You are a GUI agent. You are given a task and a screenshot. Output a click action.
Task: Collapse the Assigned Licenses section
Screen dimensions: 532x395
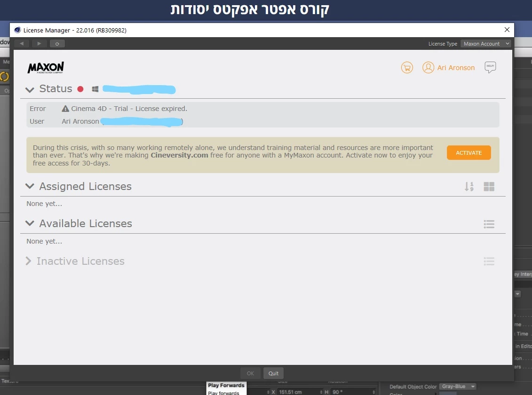(x=30, y=186)
